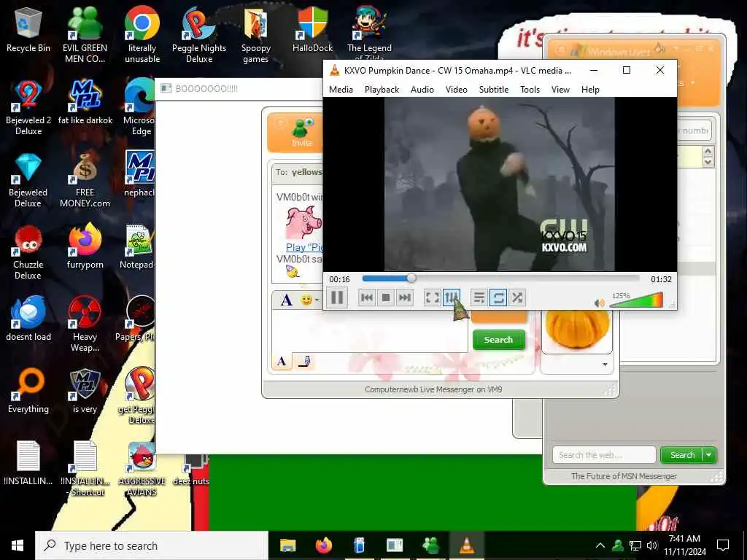
Task: Open font settings A in chat toolbar
Action: coord(286,300)
